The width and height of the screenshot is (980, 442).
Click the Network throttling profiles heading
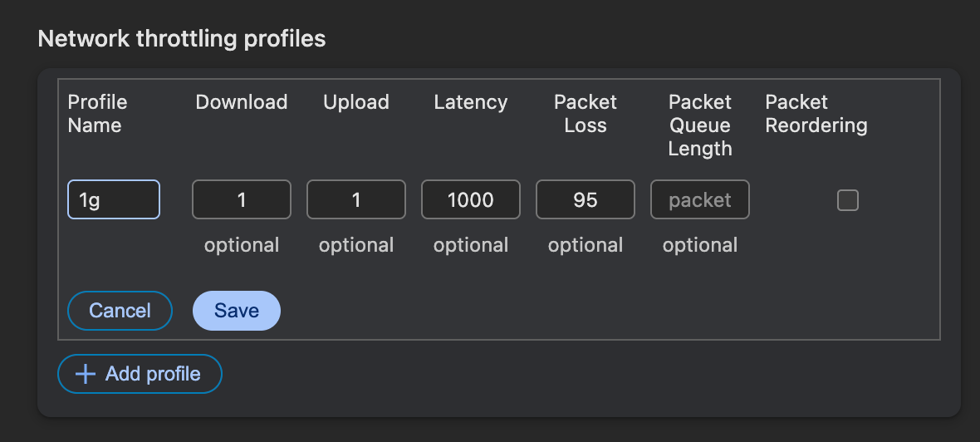pyautogui.click(x=182, y=38)
